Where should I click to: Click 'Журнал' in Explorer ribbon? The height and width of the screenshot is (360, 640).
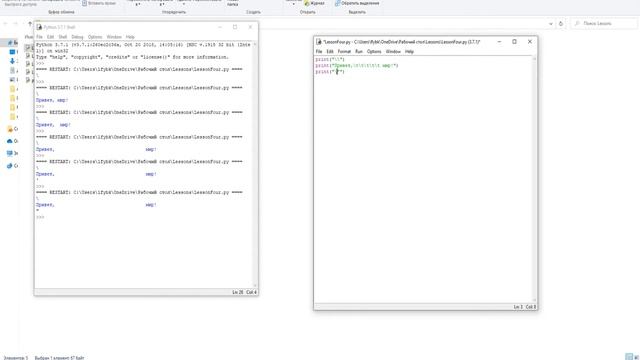pos(314,3)
